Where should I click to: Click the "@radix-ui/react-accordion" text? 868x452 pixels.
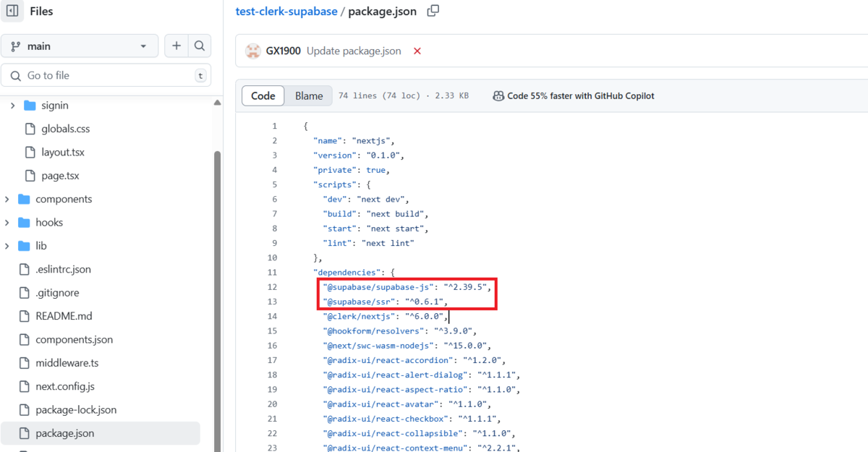pos(387,360)
